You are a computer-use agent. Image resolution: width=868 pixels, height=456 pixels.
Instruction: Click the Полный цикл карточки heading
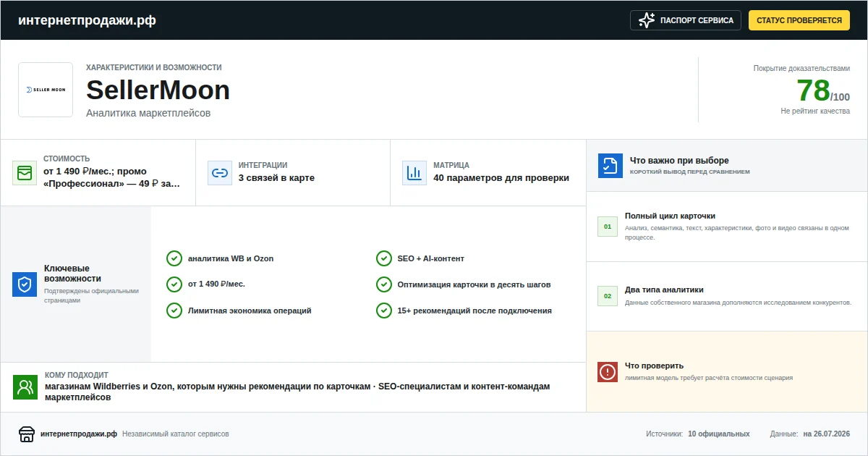670,216
